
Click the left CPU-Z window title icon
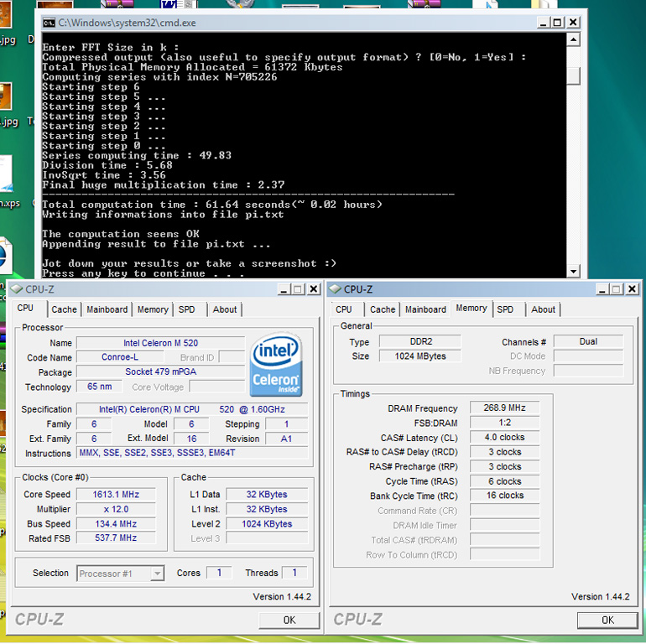pyautogui.click(x=17, y=289)
